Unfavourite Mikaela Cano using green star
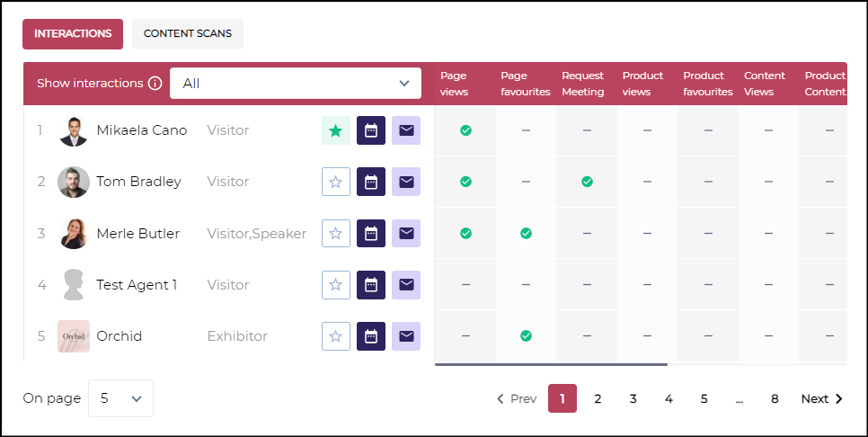The width and height of the screenshot is (868, 437). [336, 130]
